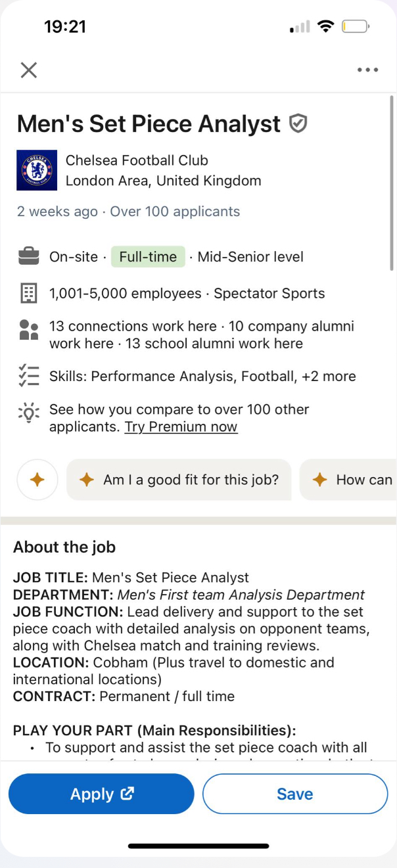This screenshot has height=868, width=397.
Task: Tap the X close icon at top left
Action: point(28,70)
